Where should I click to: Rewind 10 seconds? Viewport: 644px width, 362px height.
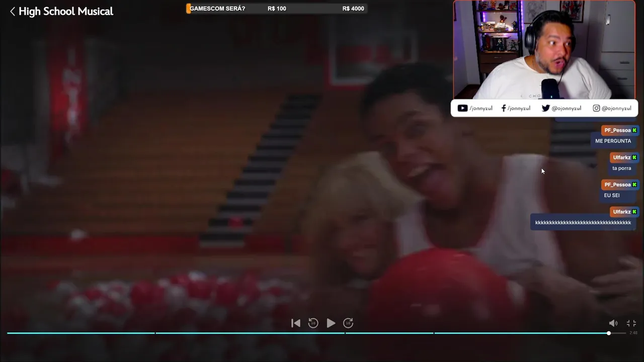point(313,323)
